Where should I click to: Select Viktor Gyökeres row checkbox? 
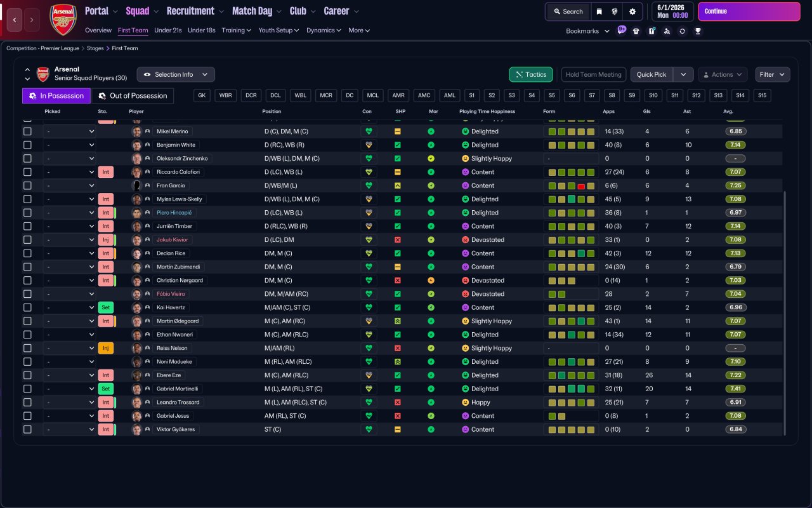click(x=27, y=429)
